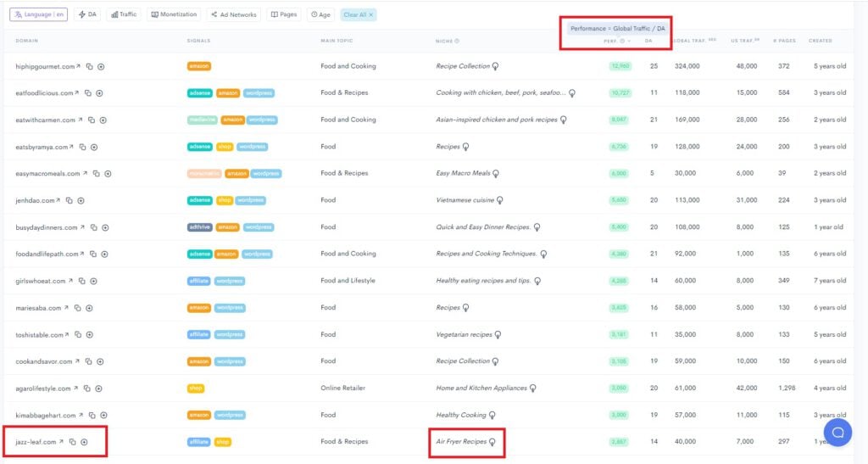The height and width of the screenshot is (464, 868).
Task: Click the plus icon next to jazz-leaf.com
Action: [84, 442]
